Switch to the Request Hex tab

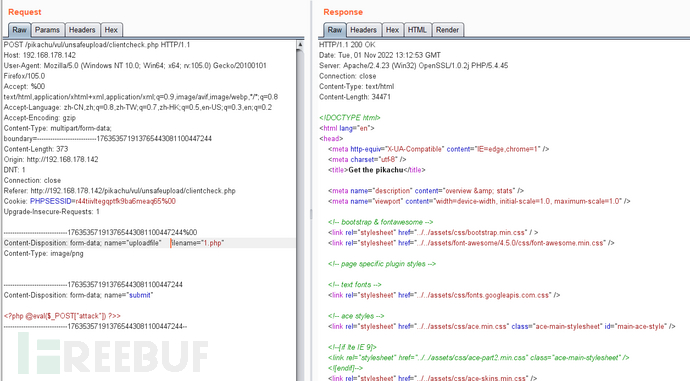pyautogui.click(x=111, y=30)
